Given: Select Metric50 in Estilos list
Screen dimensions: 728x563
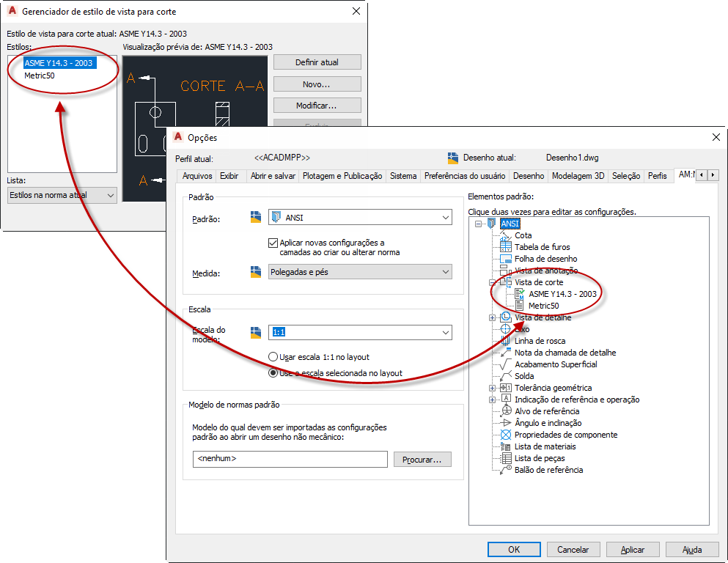Looking at the screenshot, I should (40, 76).
